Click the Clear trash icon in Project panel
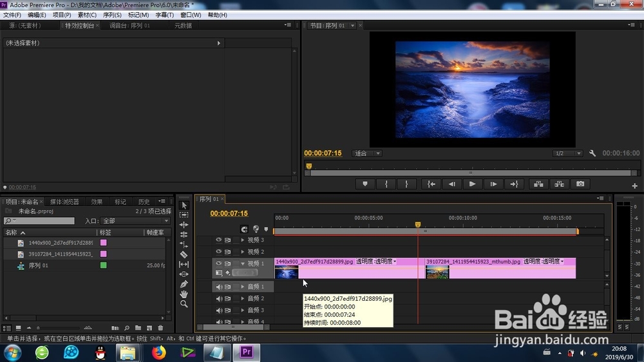Viewport: 644px width, 362px height. click(160, 328)
